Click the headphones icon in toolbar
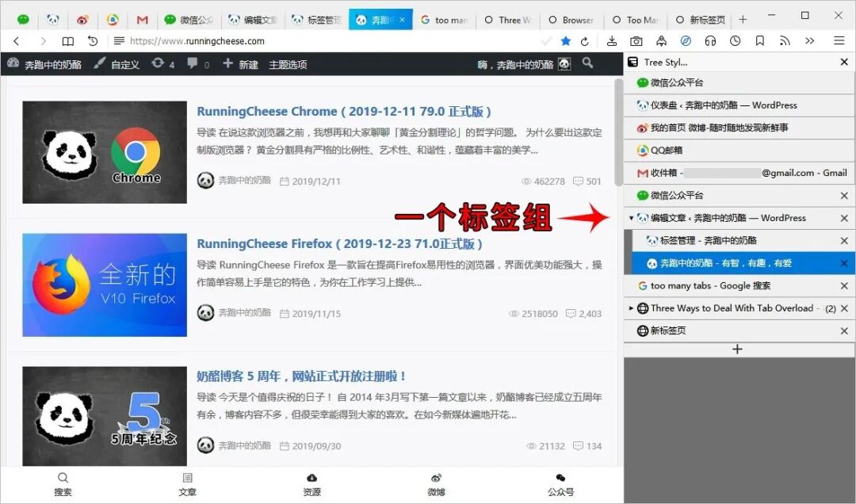 [x=710, y=41]
